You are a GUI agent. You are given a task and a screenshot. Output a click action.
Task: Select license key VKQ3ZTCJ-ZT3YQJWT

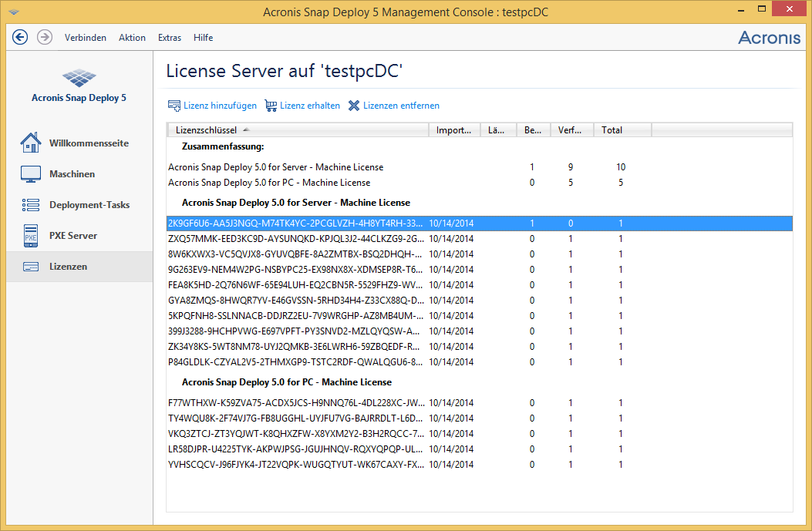point(479,434)
